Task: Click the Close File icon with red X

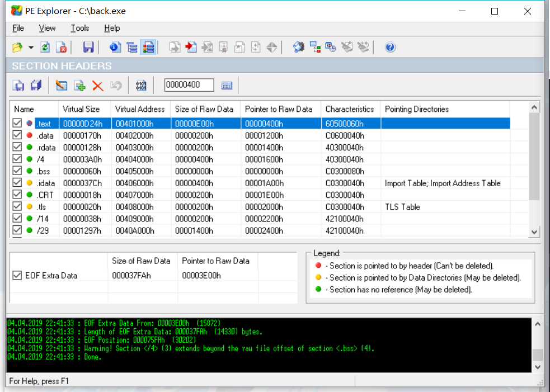Action: click(62, 48)
